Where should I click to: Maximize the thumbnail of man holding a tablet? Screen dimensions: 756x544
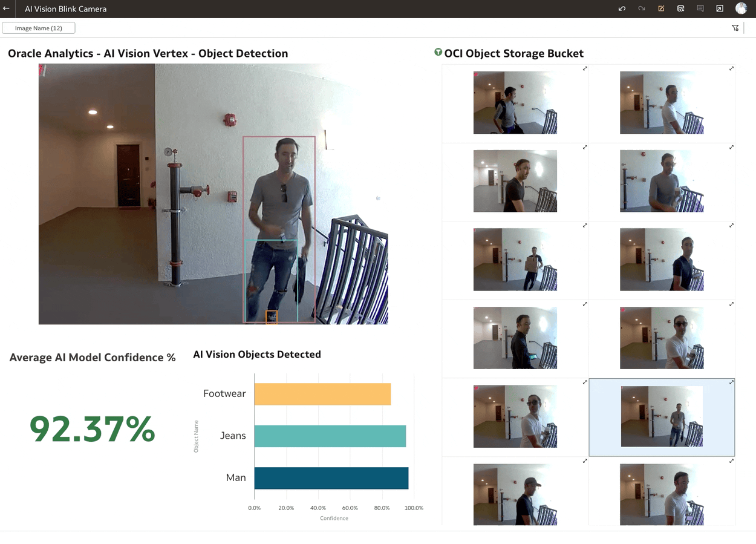pos(585,304)
